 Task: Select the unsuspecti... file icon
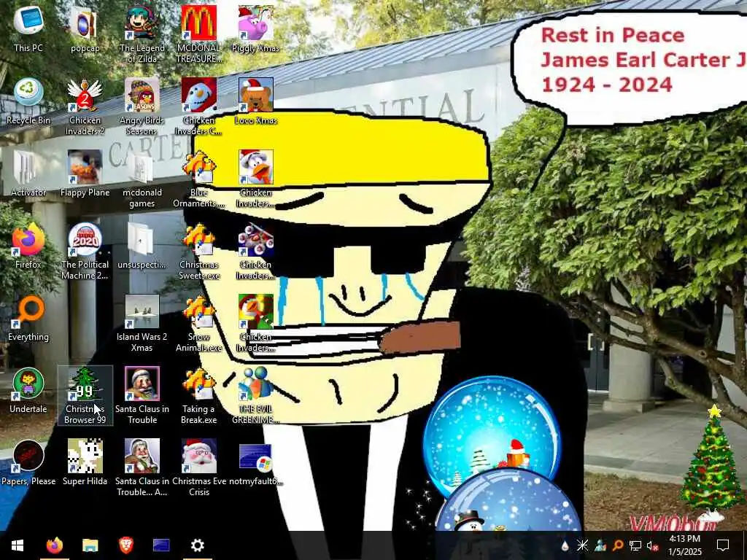[x=142, y=246]
